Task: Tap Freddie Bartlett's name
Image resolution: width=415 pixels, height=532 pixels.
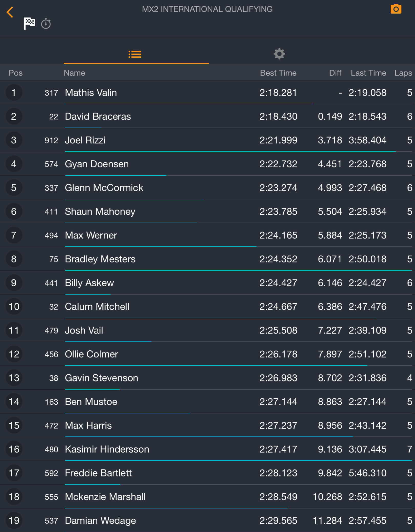Action: tap(98, 473)
